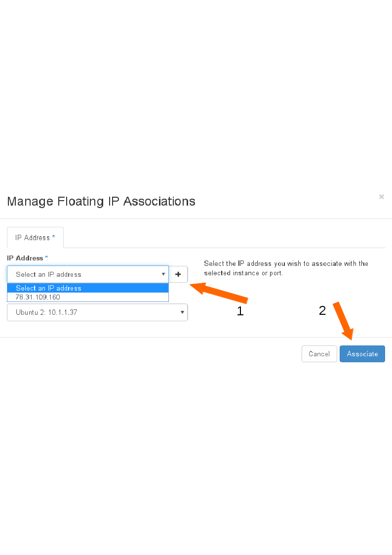Click the annotation number 2
392x555 pixels.
tap(322, 311)
